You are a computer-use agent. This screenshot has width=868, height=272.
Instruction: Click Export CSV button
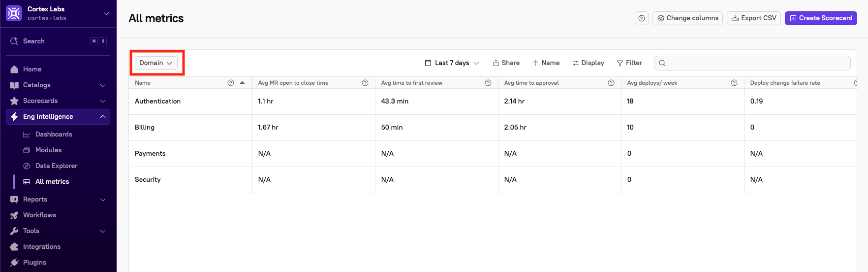[x=753, y=18]
